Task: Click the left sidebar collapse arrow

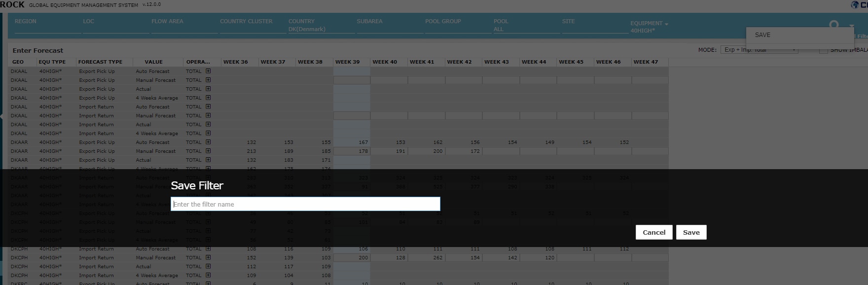Action: click(x=1, y=116)
